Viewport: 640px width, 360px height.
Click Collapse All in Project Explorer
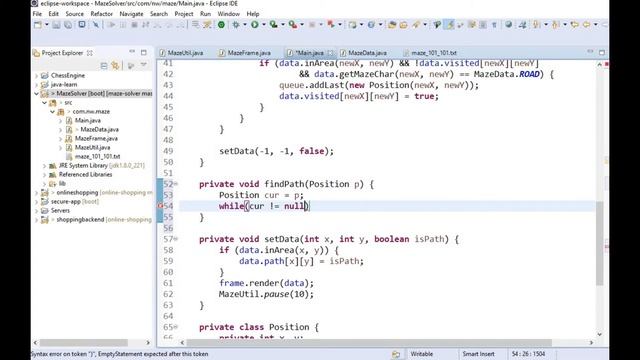(104, 65)
